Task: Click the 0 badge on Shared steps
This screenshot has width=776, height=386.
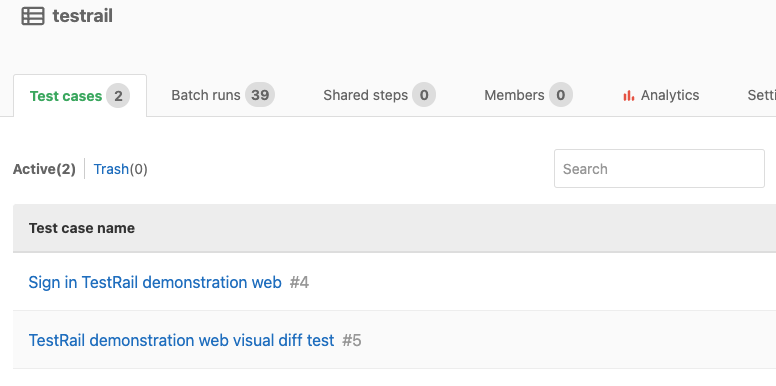Action: pos(424,95)
